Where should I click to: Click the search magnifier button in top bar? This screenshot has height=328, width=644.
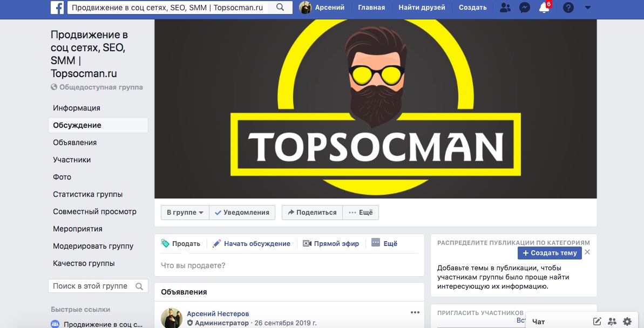tap(280, 8)
